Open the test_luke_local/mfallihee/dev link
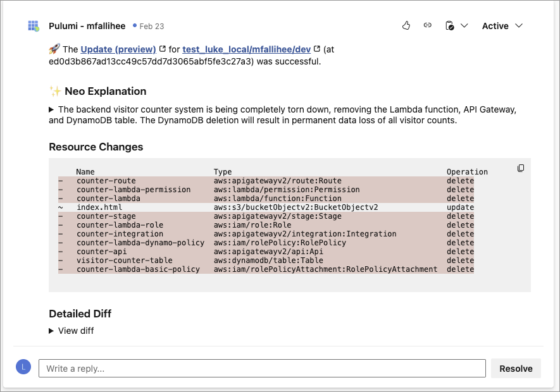 [246, 49]
